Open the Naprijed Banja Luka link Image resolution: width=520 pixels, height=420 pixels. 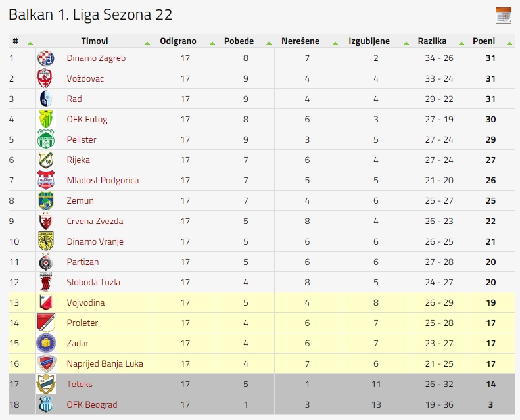105,363
